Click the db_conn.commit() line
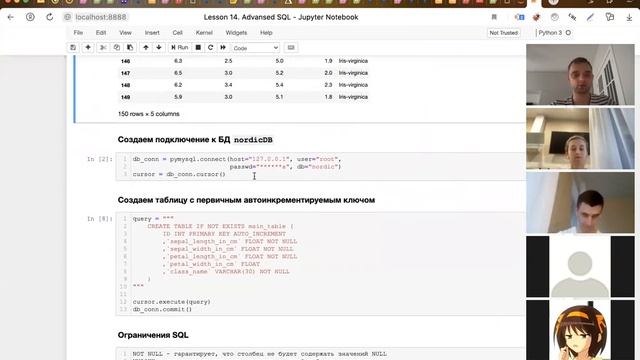Image resolution: width=640 pixels, height=360 pixels. click(x=162, y=309)
